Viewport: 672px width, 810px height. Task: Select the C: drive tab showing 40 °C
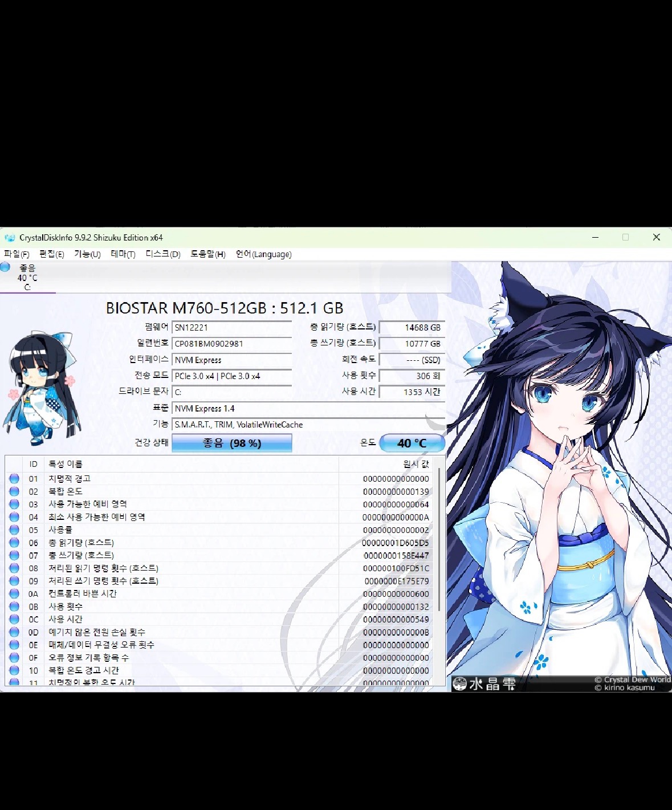(x=27, y=278)
